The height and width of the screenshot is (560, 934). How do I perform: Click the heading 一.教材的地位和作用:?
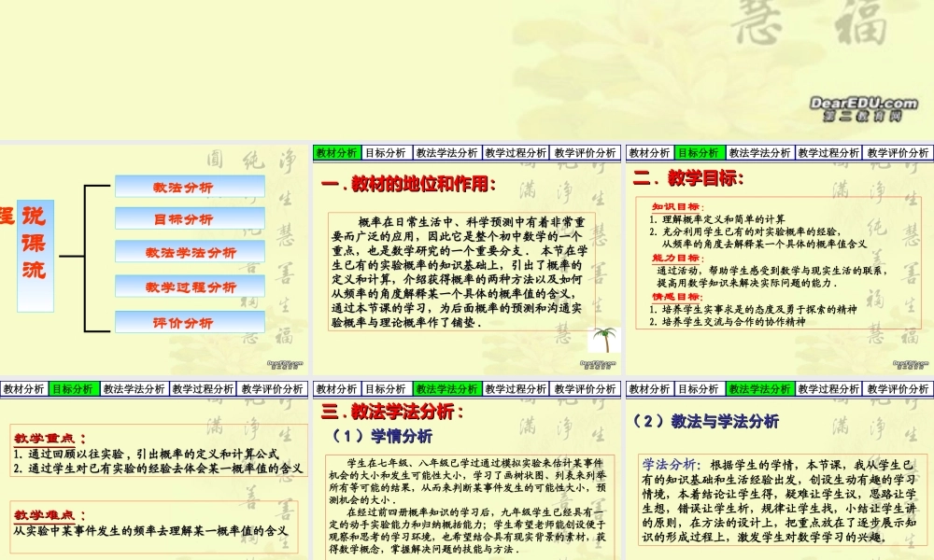pos(408,184)
